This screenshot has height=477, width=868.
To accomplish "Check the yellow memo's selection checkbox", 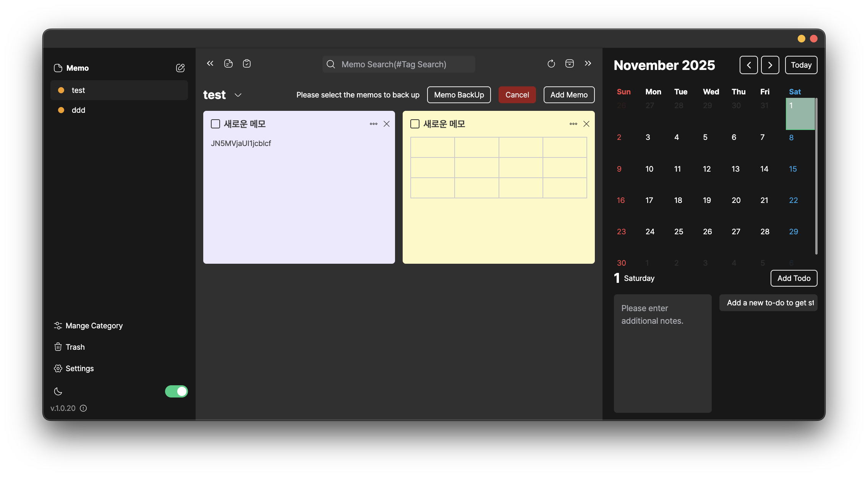I will point(415,124).
